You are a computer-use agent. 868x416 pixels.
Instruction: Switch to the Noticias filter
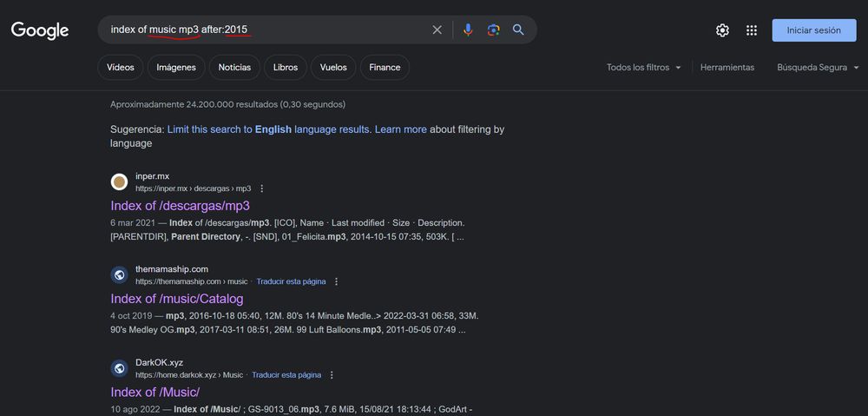point(234,68)
